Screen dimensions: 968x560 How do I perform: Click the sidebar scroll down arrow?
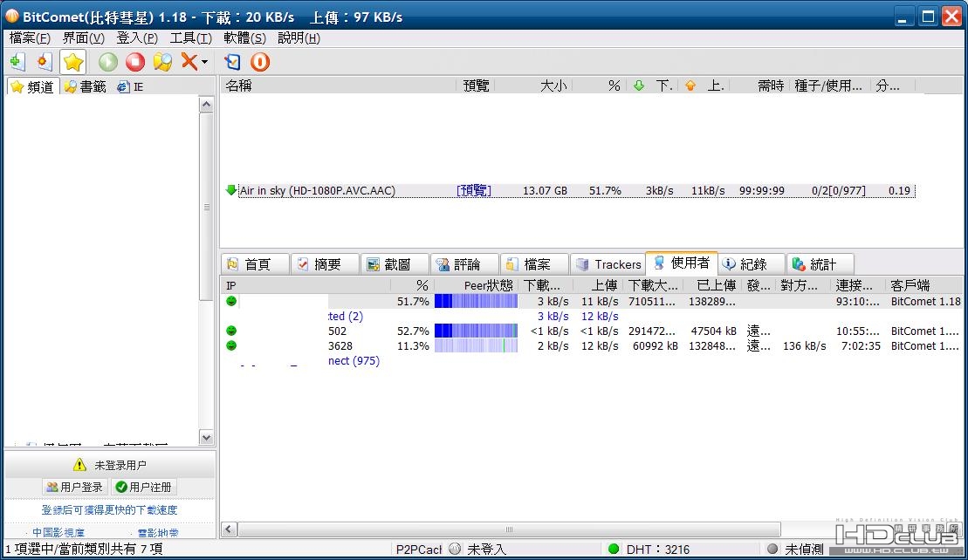[206, 437]
